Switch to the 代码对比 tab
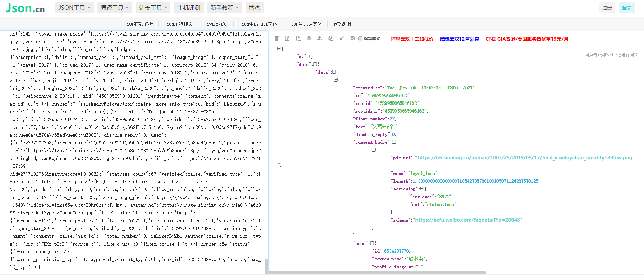This screenshot has width=644, height=275. (343, 24)
